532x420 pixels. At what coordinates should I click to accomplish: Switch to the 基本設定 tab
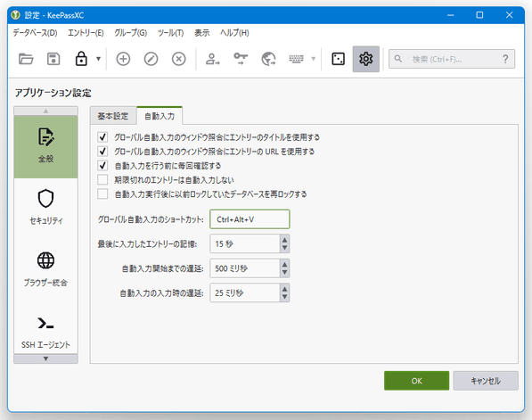point(113,116)
